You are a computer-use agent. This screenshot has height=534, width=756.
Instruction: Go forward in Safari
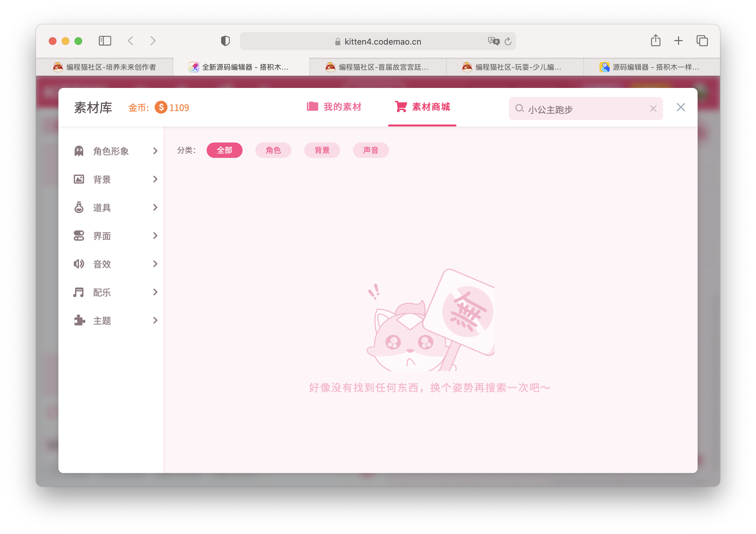153,41
